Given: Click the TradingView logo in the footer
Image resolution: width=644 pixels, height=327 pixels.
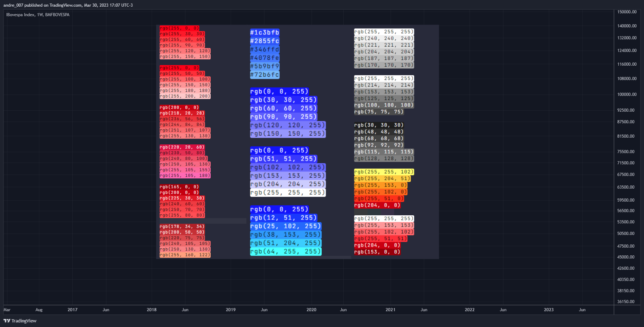Looking at the screenshot, I should click(x=20, y=321).
